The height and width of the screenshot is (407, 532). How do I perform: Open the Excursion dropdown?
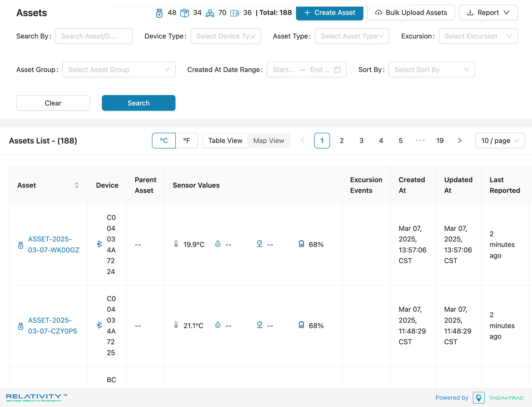pos(478,36)
